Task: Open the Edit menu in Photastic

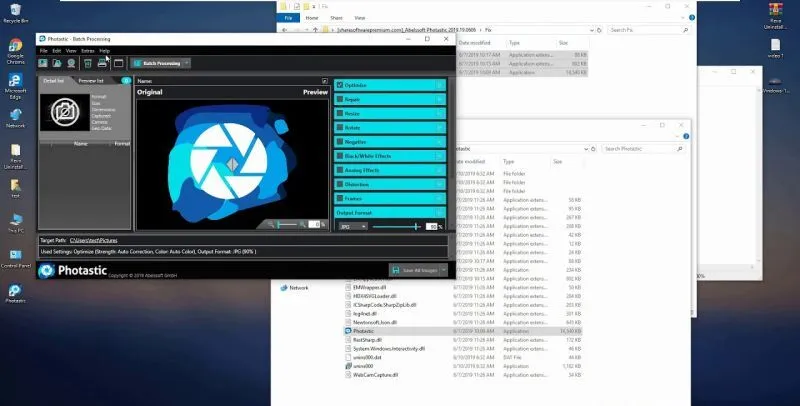Action: 57,51
